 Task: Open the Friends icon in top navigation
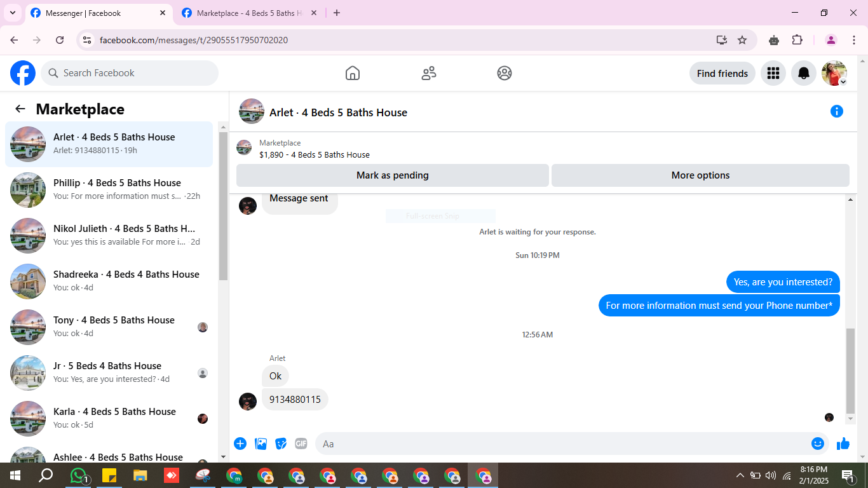click(x=429, y=73)
